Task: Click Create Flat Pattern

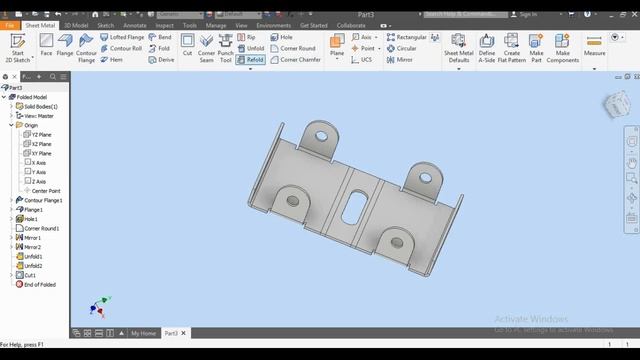Action: pos(511,48)
